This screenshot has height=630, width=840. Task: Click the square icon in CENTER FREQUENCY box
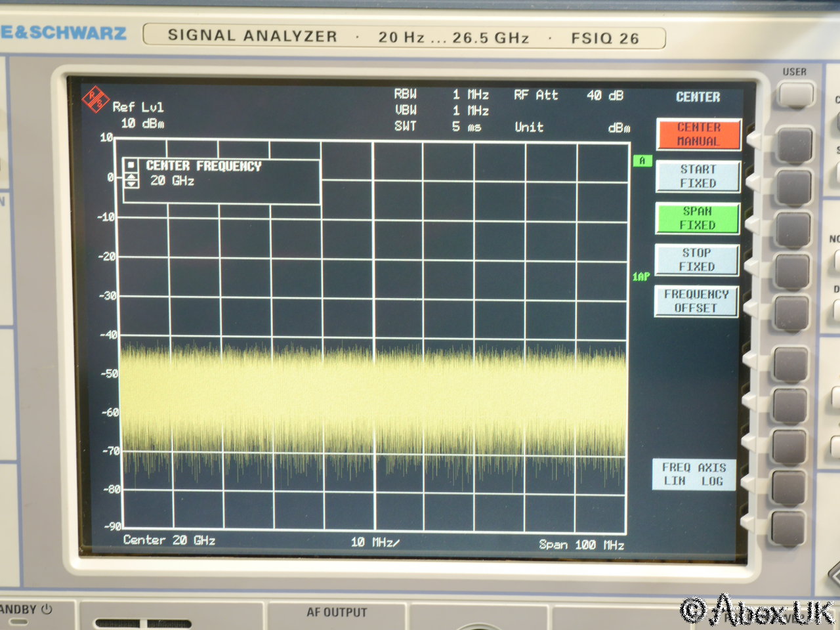coord(132,165)
